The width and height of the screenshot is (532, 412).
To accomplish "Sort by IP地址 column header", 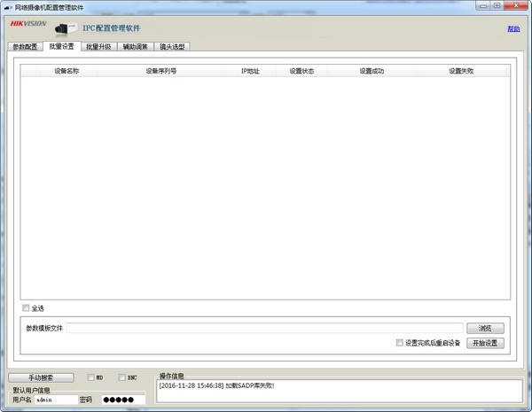I will 250,71.
